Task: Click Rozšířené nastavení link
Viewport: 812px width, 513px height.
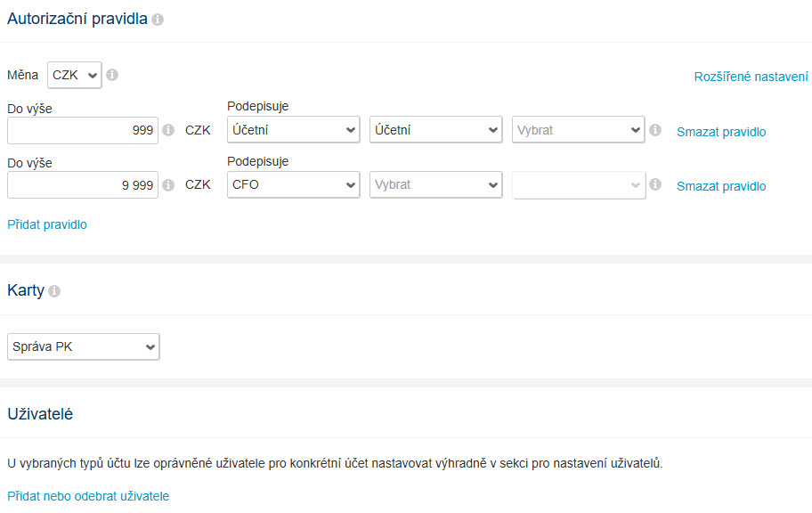Action: coord(751,77)
